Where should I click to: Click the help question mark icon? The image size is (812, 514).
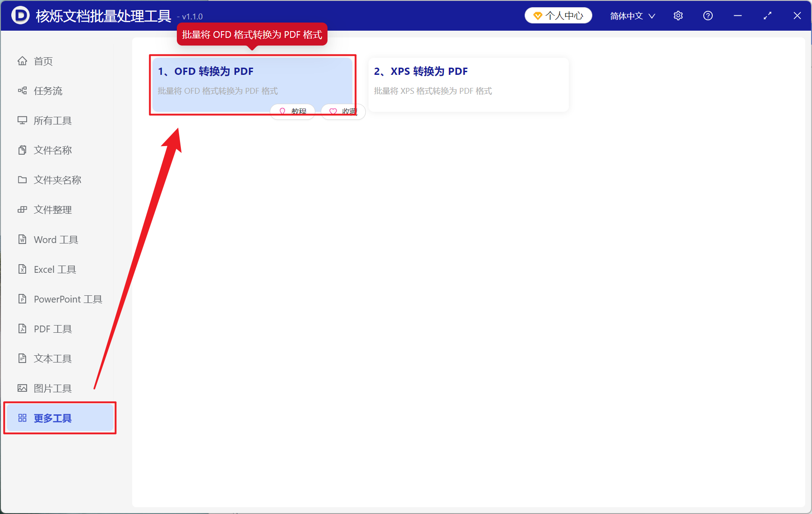coord(708,16)
